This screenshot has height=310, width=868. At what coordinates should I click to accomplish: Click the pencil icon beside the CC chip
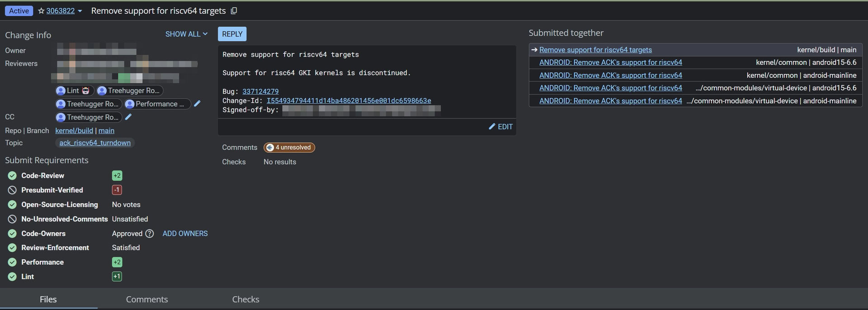click(x=128, y=117)
